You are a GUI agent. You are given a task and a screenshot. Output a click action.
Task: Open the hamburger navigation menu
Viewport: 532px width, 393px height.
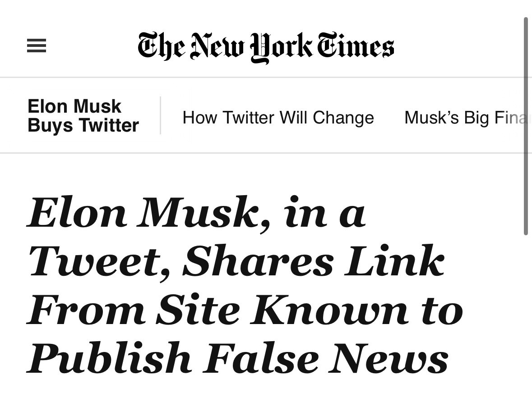coord(37,46)
